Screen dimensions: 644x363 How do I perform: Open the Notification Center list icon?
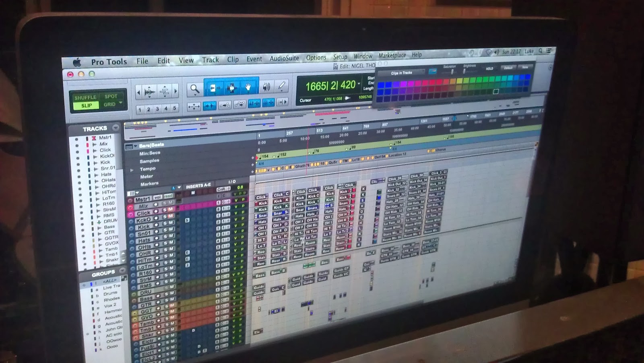549,51
